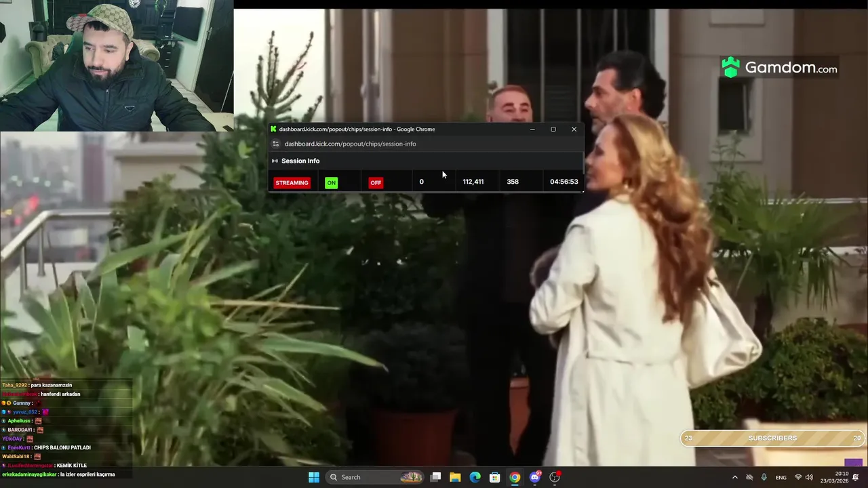Click the Aphelluss username in chat
Image resolution: width=868 pixels, height=488 pixels.
tap(19, 421)
